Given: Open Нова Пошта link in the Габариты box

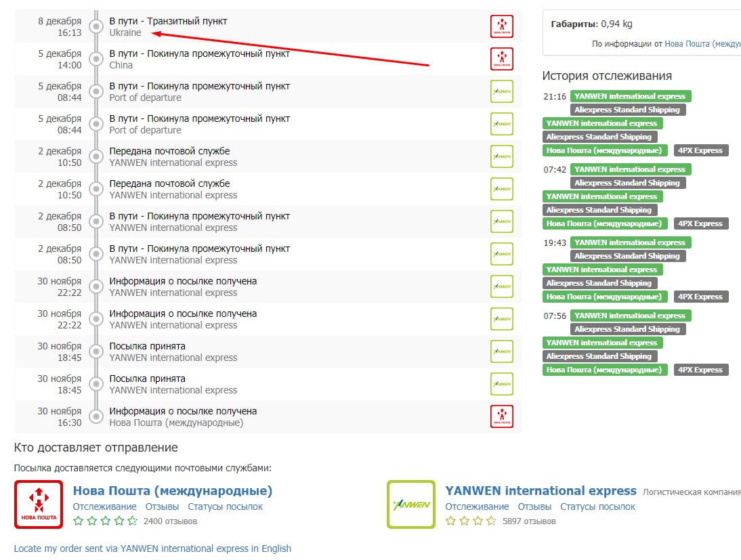Looking at the screenshot, I should (x=702, y=43).
